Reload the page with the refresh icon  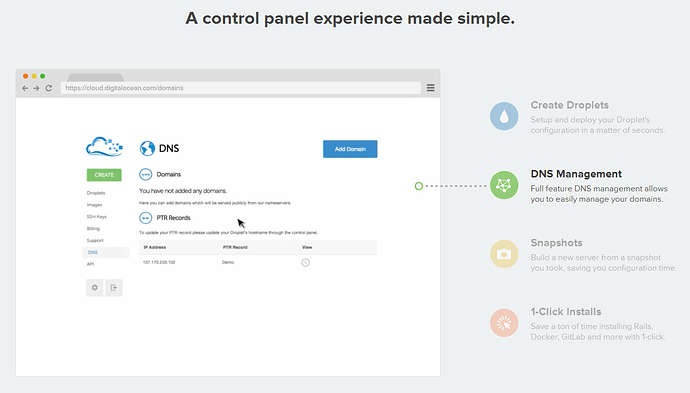coord(49,88)
